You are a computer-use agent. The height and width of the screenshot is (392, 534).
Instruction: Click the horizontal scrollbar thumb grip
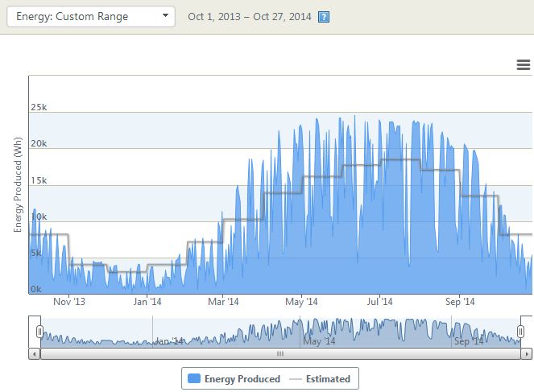[280, 353]
